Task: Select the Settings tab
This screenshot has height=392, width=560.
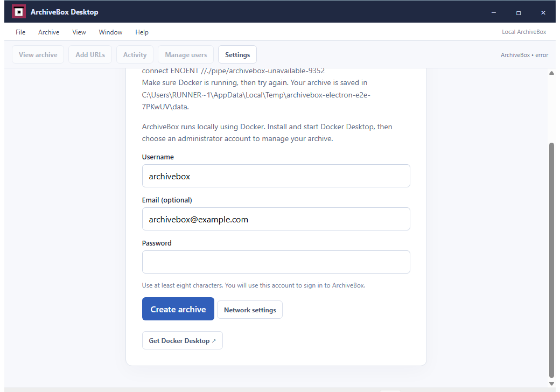Action: pos(237,54)
